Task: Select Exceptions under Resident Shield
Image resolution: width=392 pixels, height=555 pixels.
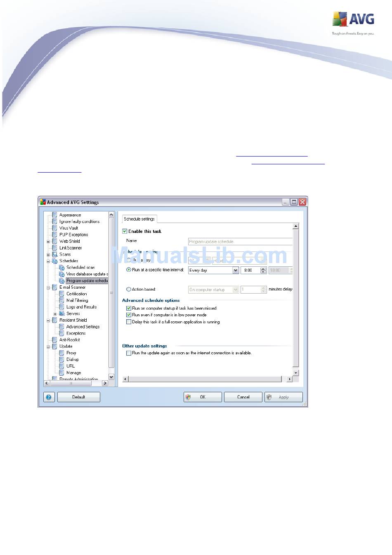Action: tap(76, 333)
